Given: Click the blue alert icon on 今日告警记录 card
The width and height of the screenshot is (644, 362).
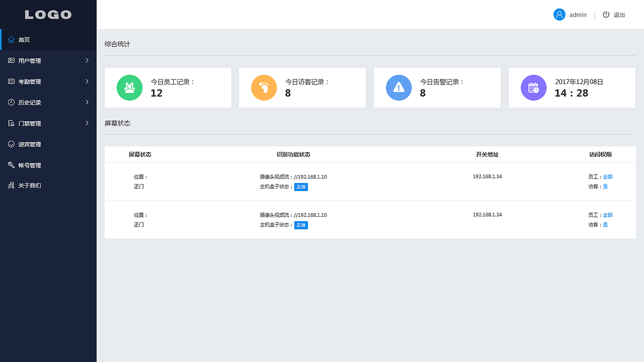Looking at the screenshot, I should (x=399, y=87).
